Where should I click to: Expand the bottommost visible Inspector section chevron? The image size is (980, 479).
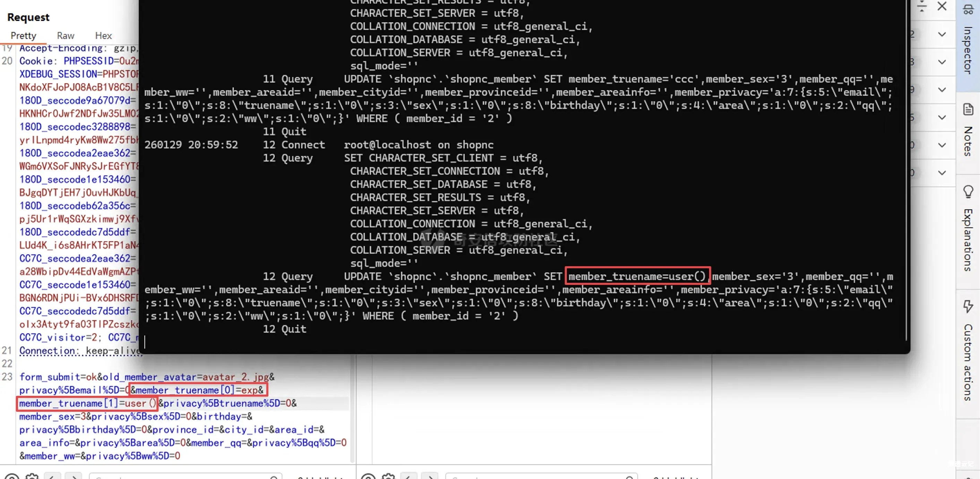[942, 173]
